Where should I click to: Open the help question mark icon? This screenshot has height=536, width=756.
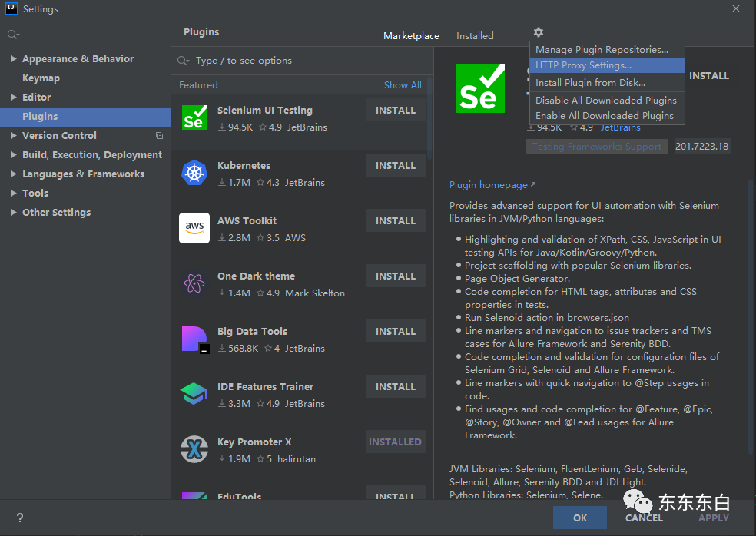coord(20,518)
